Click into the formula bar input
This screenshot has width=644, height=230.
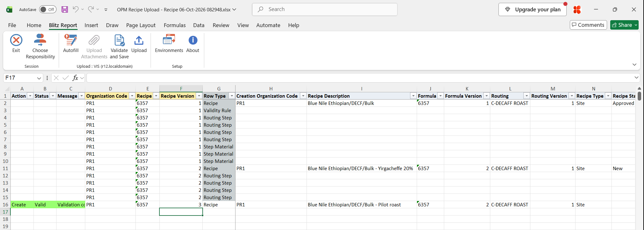(360, 78)
